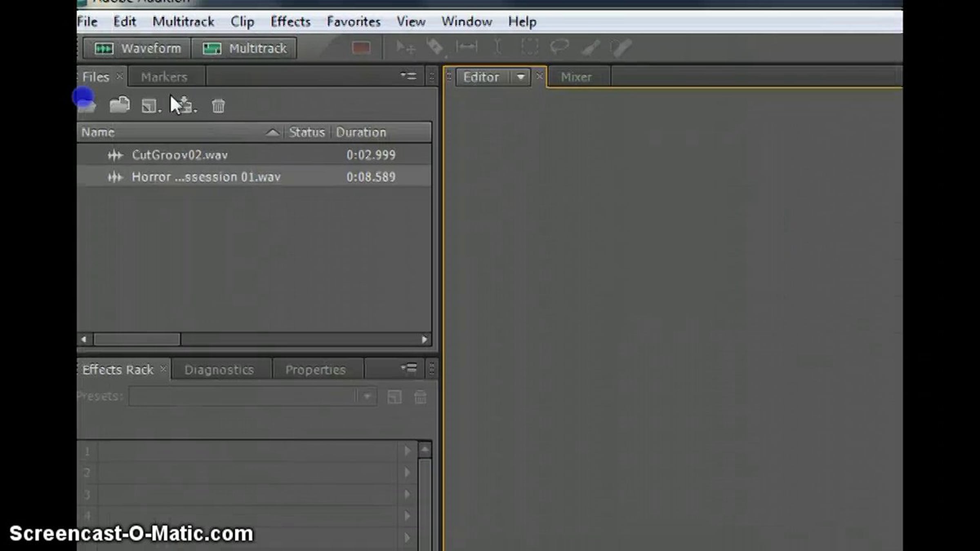Sort files by Duration column header
980x551 pixels.
coord(361,132)
